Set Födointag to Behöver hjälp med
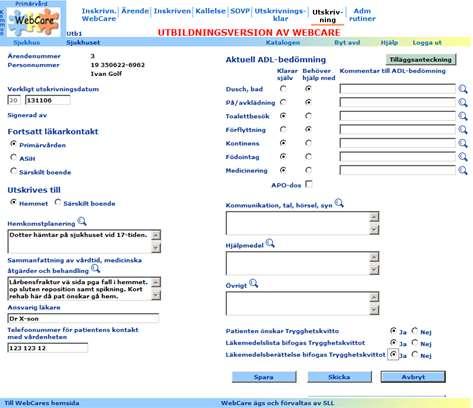The image size is (473, 408). pos(308,156)
